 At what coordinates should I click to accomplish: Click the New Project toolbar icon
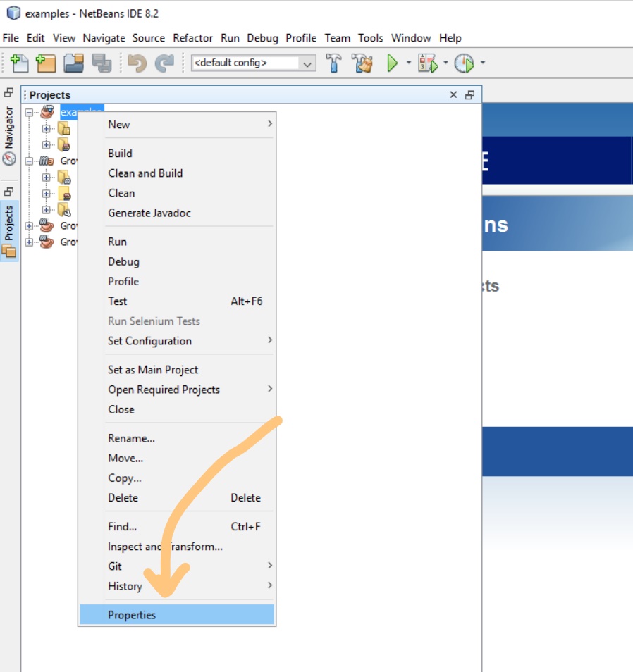46,63
